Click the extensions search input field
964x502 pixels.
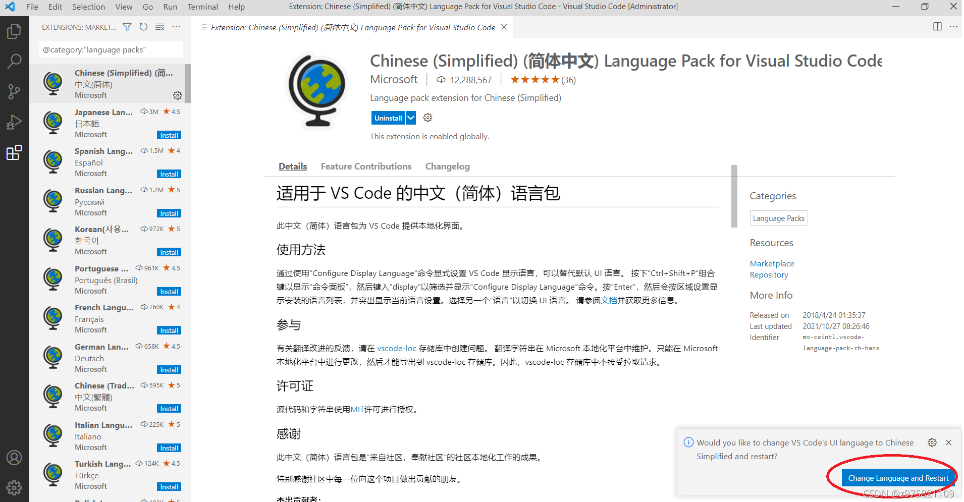point(111,50)
